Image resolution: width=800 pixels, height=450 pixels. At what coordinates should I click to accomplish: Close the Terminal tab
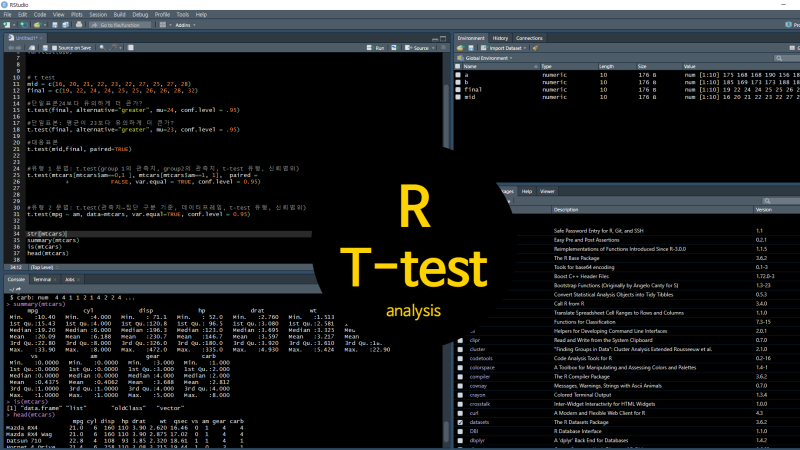55,280
